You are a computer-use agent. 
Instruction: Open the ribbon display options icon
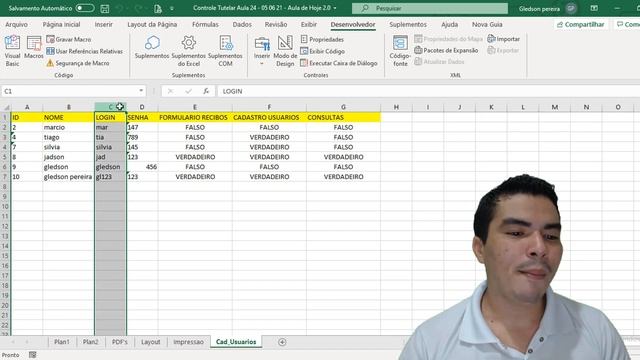tap(594, 8)
